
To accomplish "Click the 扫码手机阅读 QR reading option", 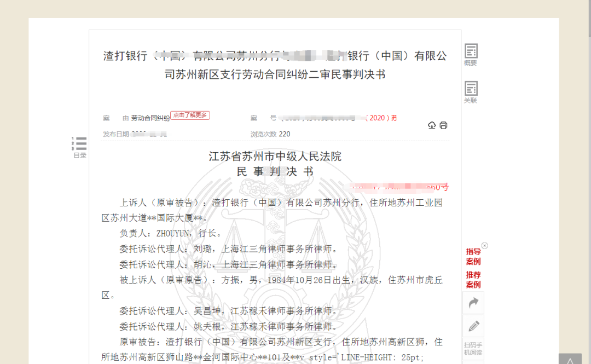I will coord(473,349).
